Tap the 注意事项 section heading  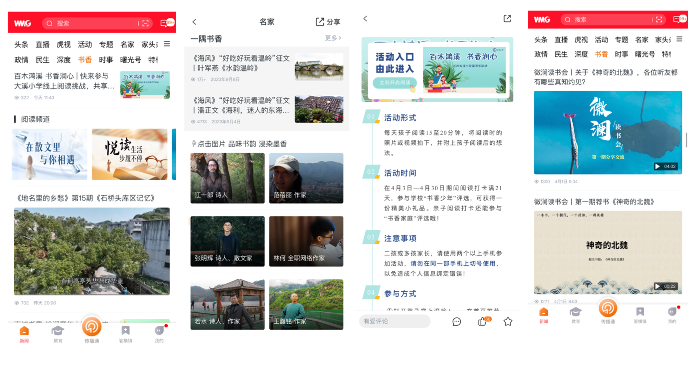pyautogui.click(x=400, y=238)
